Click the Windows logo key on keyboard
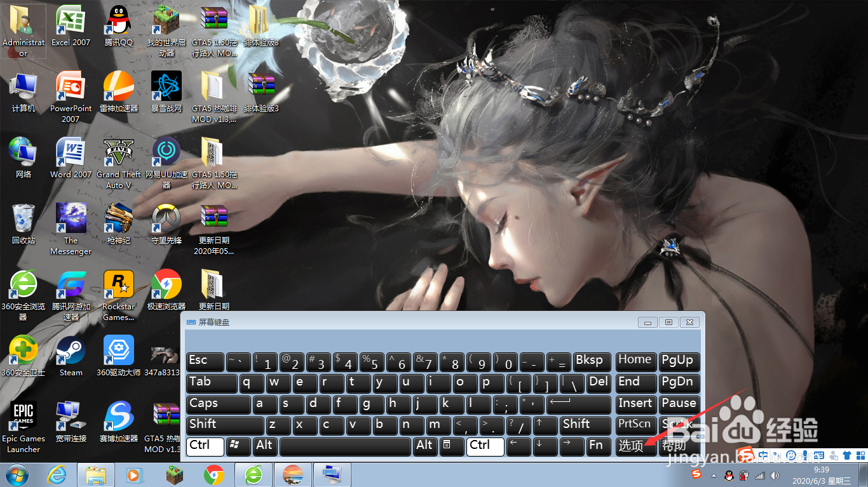The height and width of the screenshot is (487, 868). tap(238, 446)
